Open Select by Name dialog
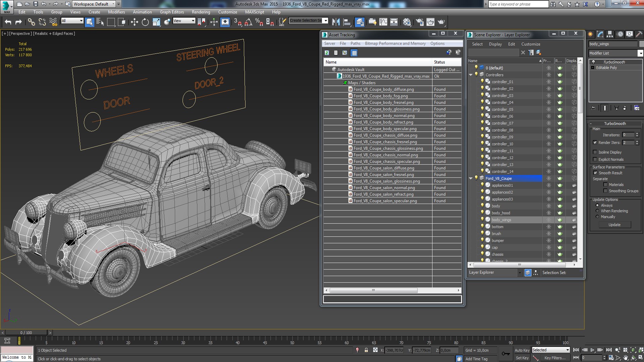The image size is (644, 362). (x=100, y=22)
